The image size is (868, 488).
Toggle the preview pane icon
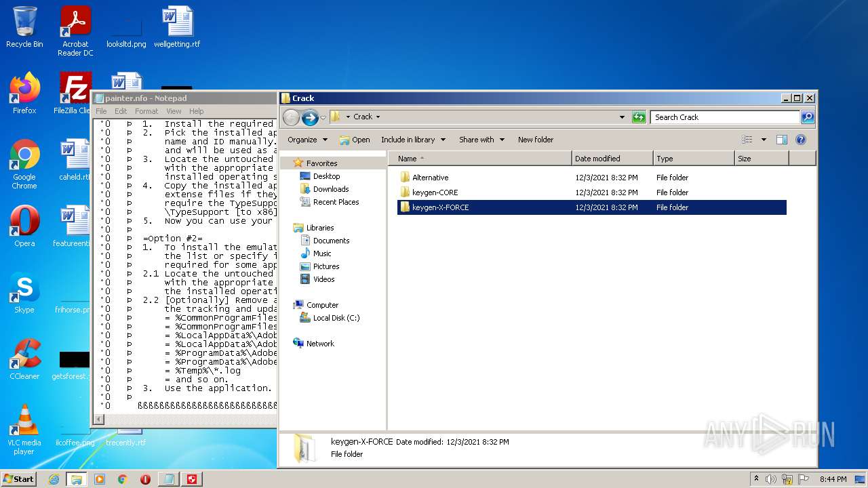781,140
